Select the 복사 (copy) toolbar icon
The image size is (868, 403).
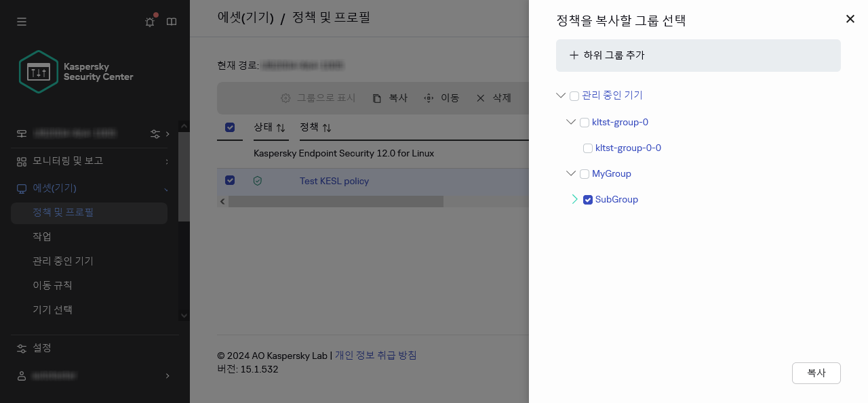[x=389, y=98]
